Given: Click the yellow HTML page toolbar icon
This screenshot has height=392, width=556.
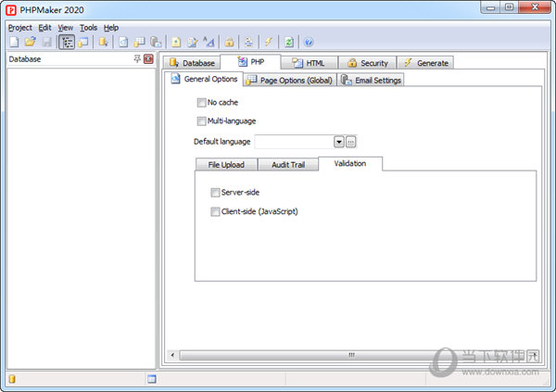Looking at the screenshot, I should (x=176, y=43).
